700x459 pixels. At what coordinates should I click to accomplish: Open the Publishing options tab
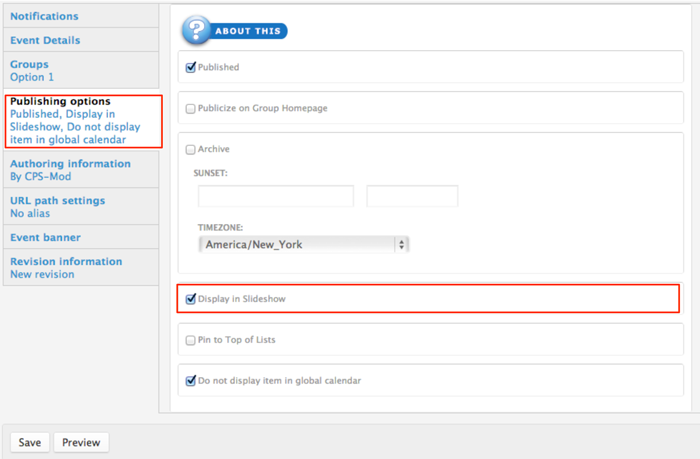click(60, 101)
